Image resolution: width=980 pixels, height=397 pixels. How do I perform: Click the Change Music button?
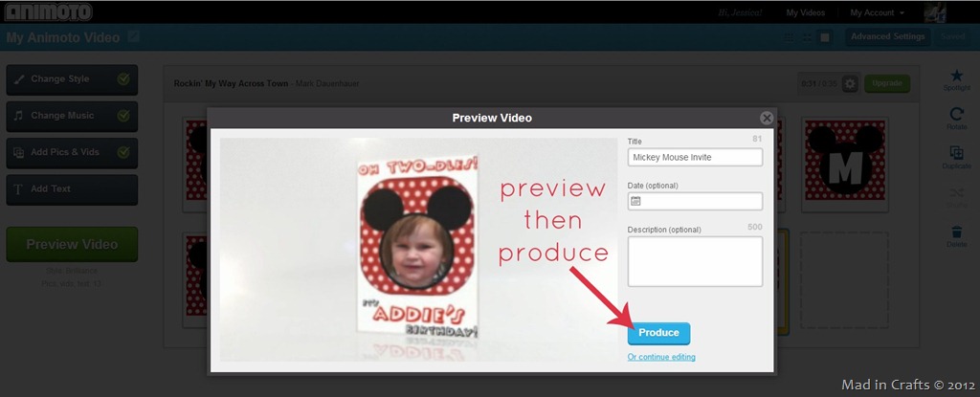click(x=72, y=116)
